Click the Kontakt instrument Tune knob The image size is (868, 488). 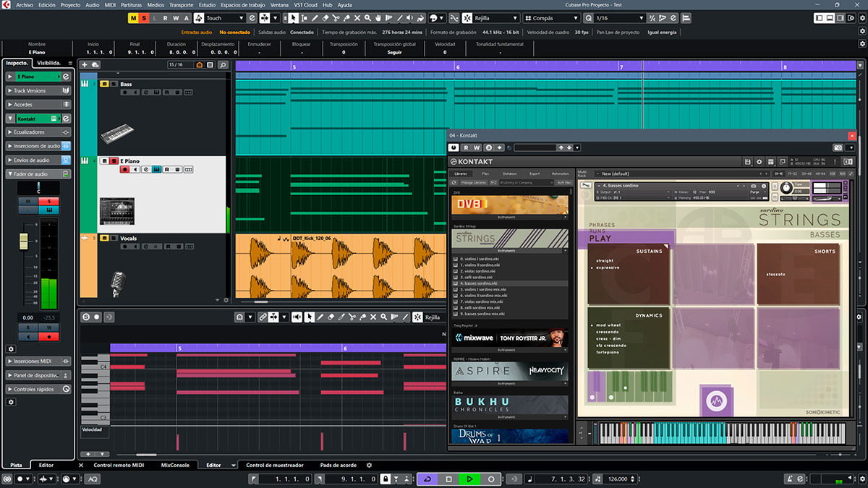(x=786, y=189)
